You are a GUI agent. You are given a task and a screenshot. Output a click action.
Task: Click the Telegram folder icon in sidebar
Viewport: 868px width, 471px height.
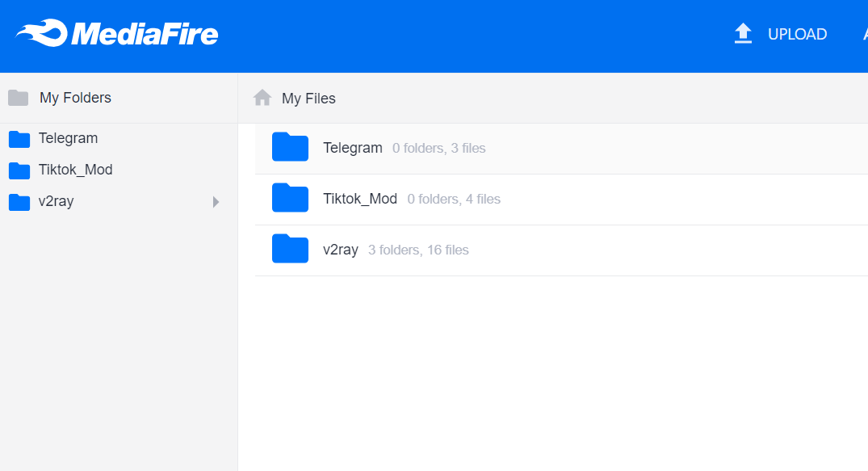coord(19,139)
